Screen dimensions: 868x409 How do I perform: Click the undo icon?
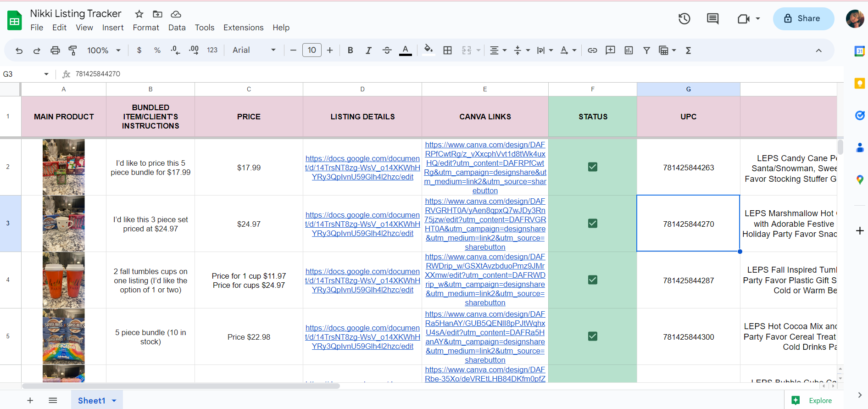(19, 50)
